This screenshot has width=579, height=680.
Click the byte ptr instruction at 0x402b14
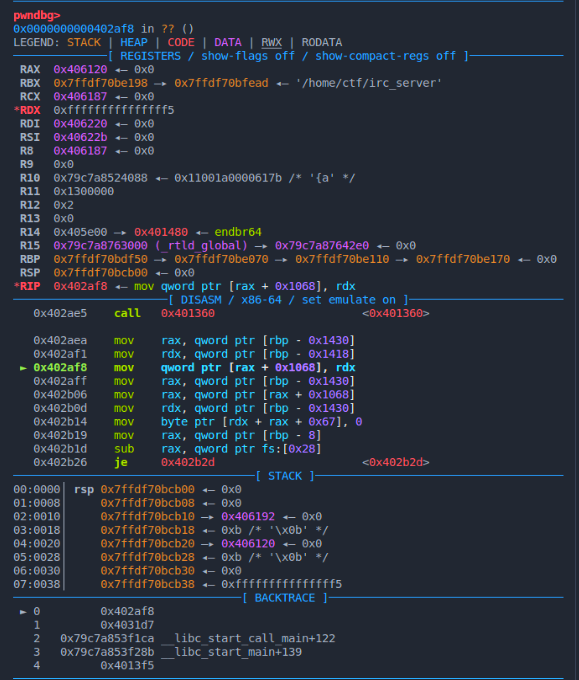coord(262,422)
